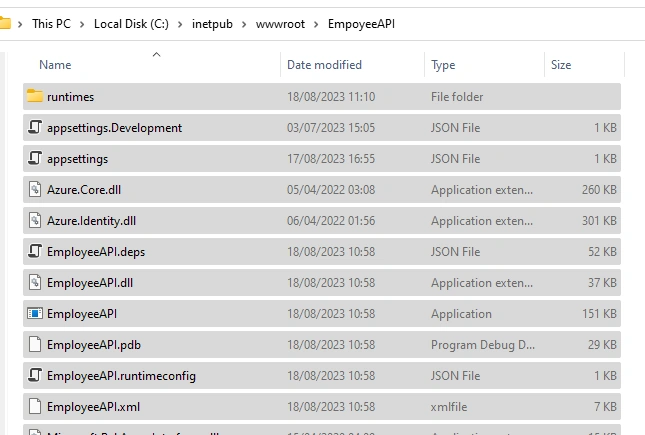Click the EmployeeAPI.pdb file icon
645x435 pixels.
click(x=35, y=344)
